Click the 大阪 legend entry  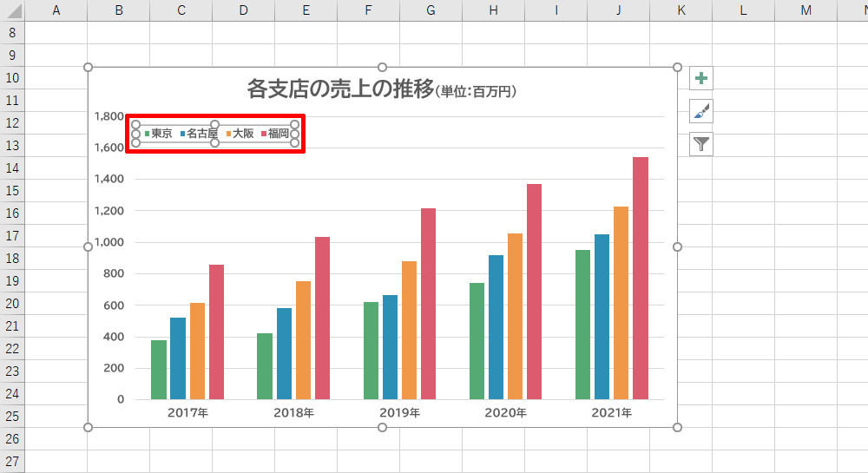pos(240,134)
